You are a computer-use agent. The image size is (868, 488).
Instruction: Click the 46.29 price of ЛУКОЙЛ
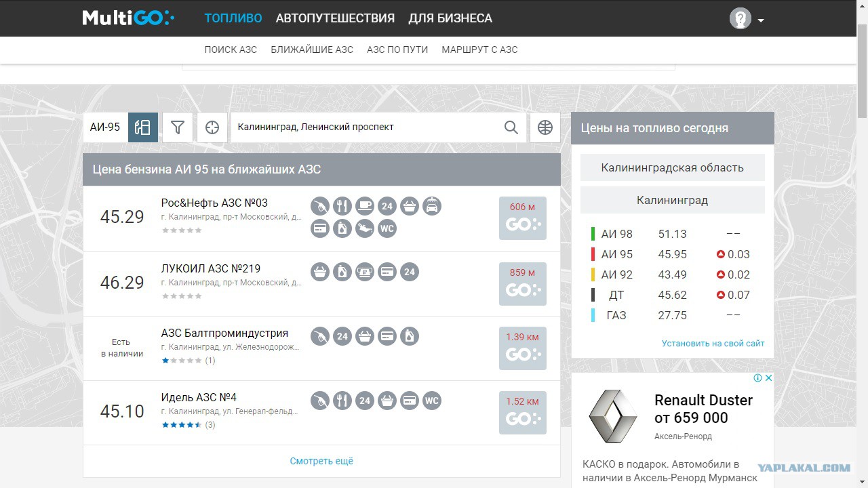coord(122,283)
